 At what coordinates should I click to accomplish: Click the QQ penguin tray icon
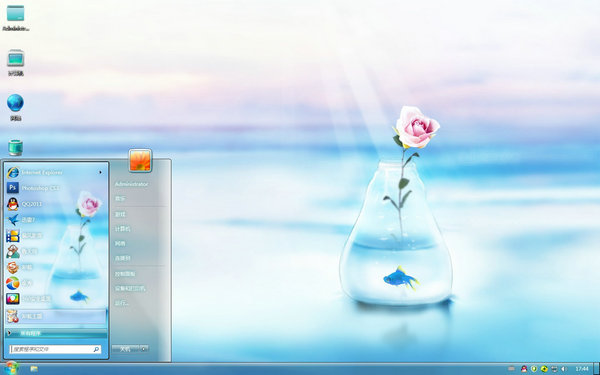coord(524,369)
